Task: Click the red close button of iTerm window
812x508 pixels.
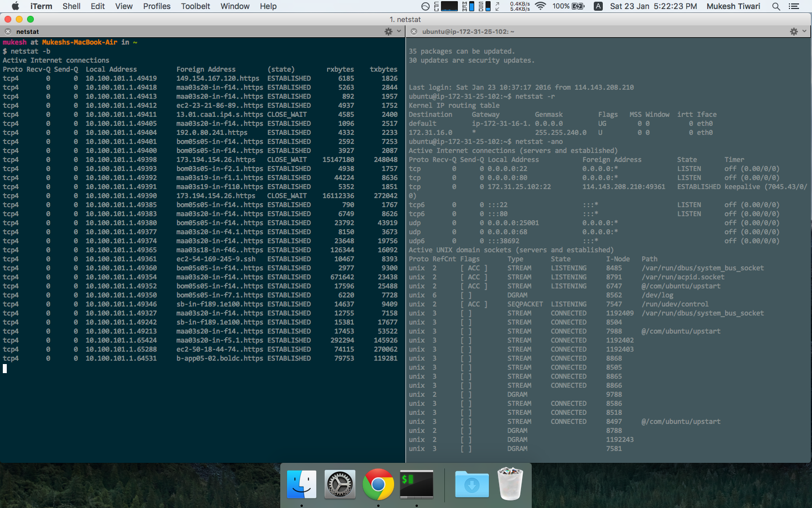Action: click(x=8, y=19)
